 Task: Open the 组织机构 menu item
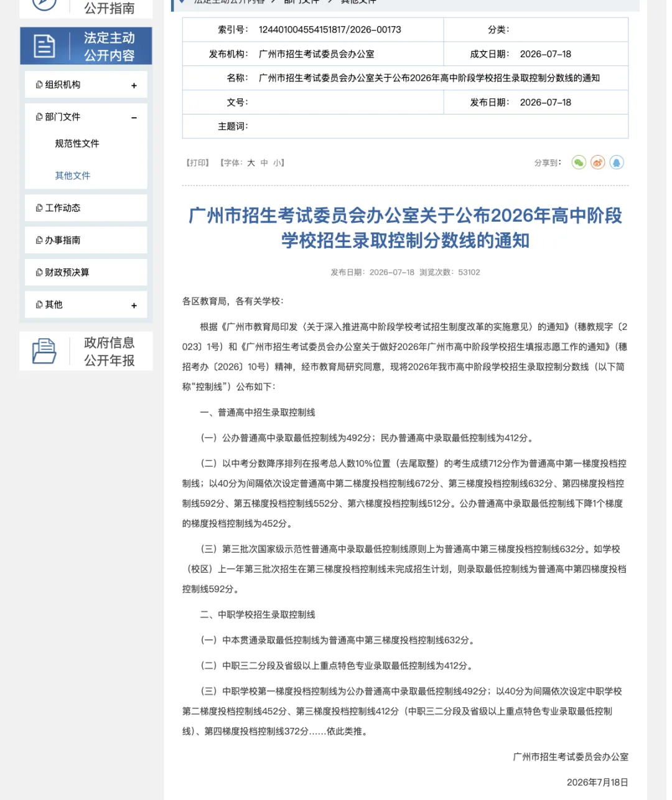(x=86, y=85)
